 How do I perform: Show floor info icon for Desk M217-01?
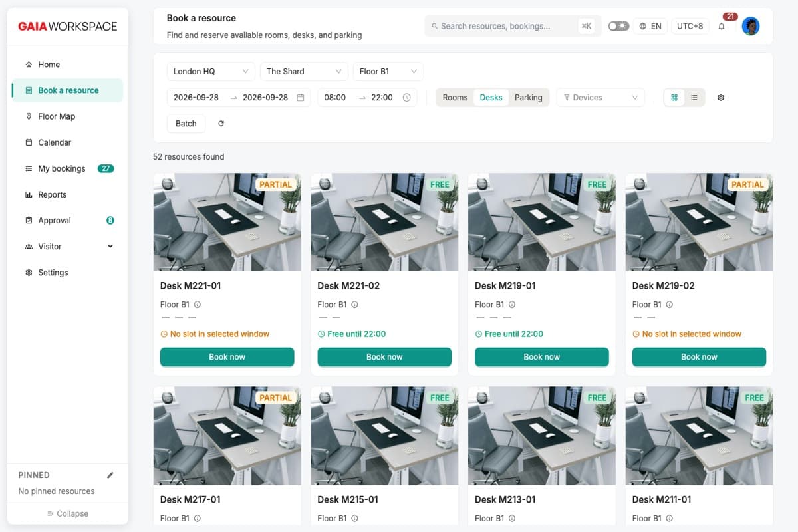(x=198, y=518)
